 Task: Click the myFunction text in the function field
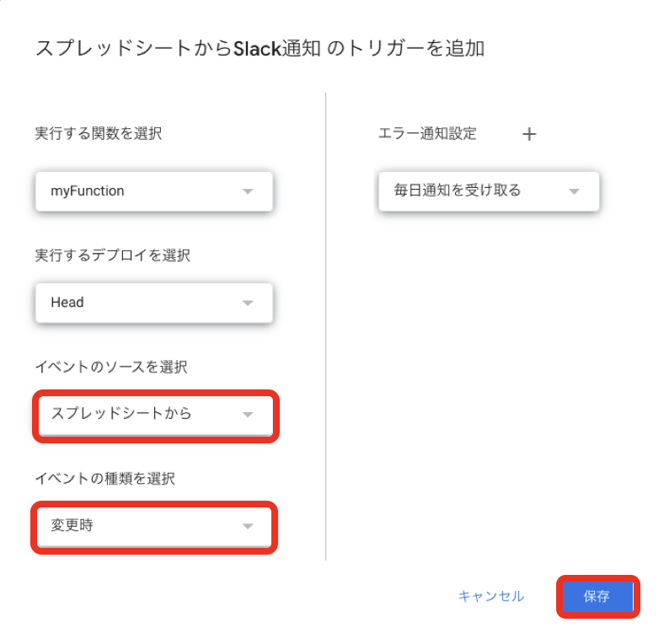tap(88, 191)
